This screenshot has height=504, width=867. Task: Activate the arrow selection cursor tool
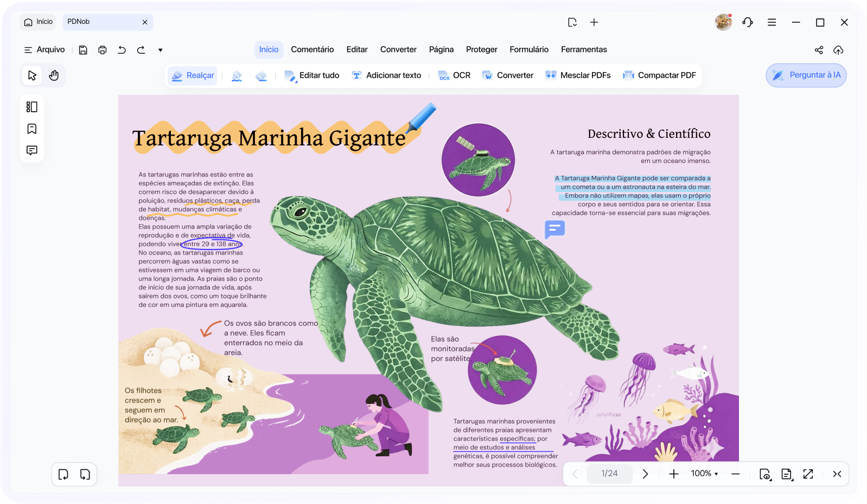(32, 75)
